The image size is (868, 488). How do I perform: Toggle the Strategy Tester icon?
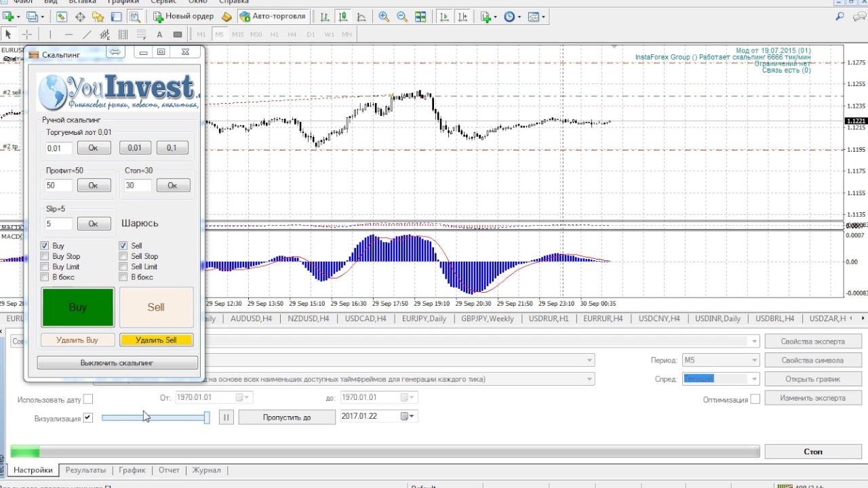[x=134, y=16]
